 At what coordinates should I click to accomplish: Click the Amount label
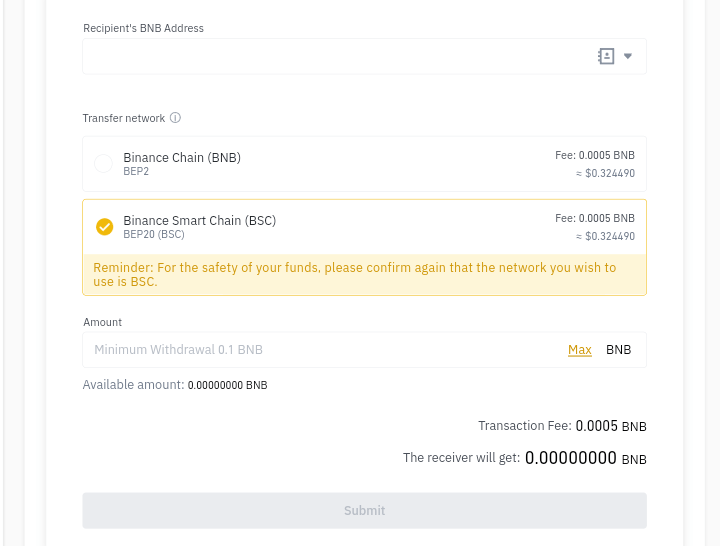(x=102, y=322)
